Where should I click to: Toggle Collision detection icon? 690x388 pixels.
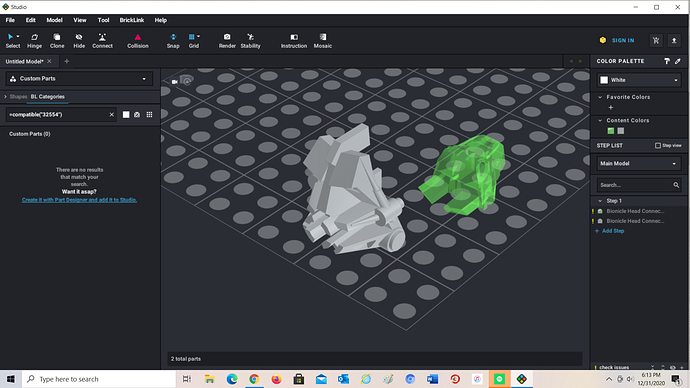pos(138,41)
